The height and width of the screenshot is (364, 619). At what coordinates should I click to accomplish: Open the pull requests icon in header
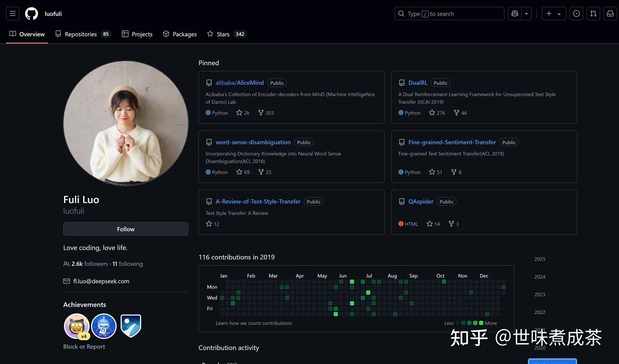click(x=593, y=13)
